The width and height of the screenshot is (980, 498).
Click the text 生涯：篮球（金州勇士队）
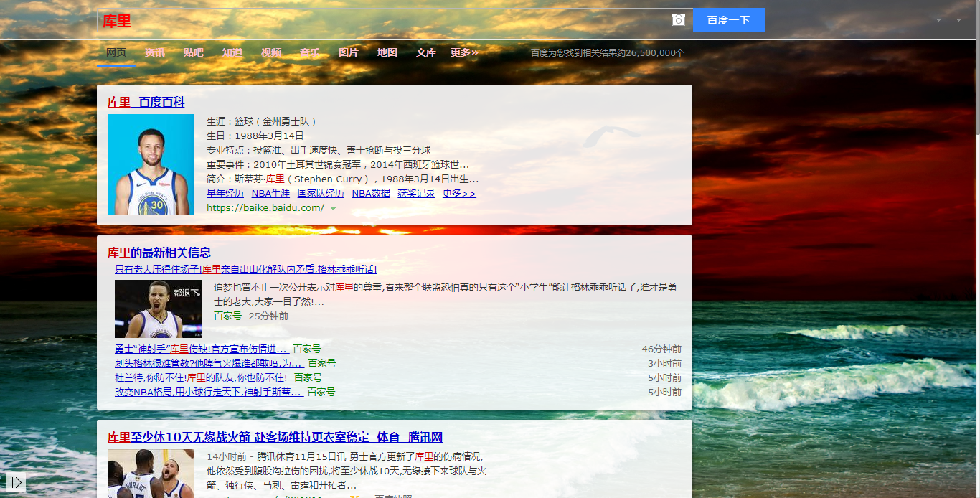click(262, 121)
